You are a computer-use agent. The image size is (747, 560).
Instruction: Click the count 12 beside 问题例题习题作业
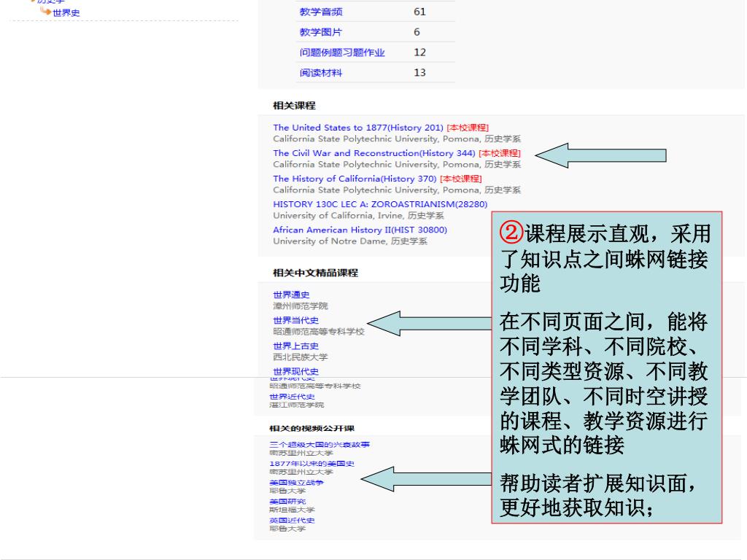tap(419, 52)
